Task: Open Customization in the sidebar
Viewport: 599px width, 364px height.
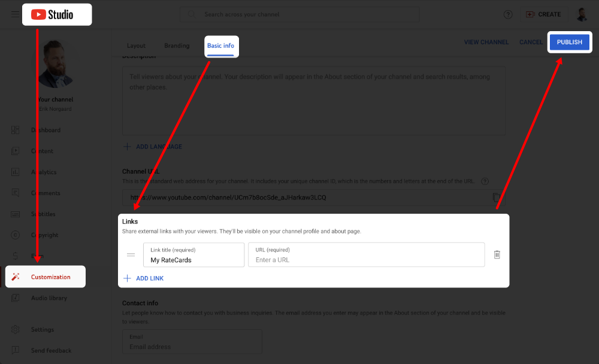Action: point(50,277)
